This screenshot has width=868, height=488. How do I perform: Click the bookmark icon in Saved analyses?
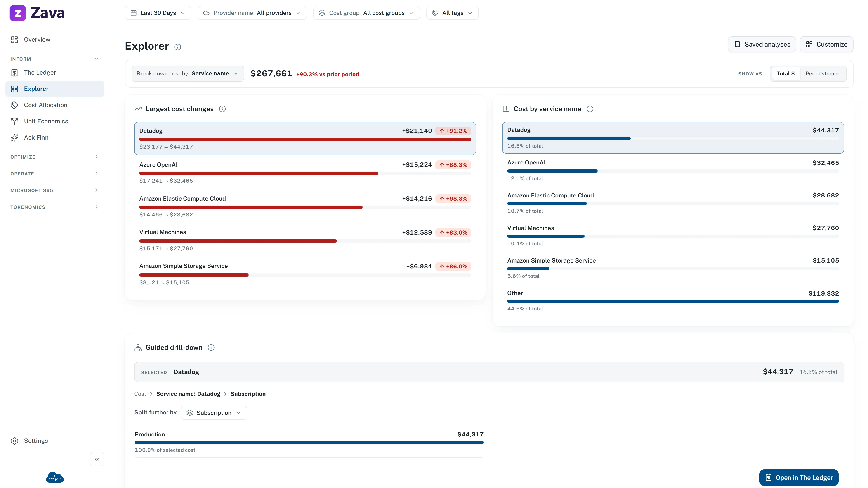(737, 45)
